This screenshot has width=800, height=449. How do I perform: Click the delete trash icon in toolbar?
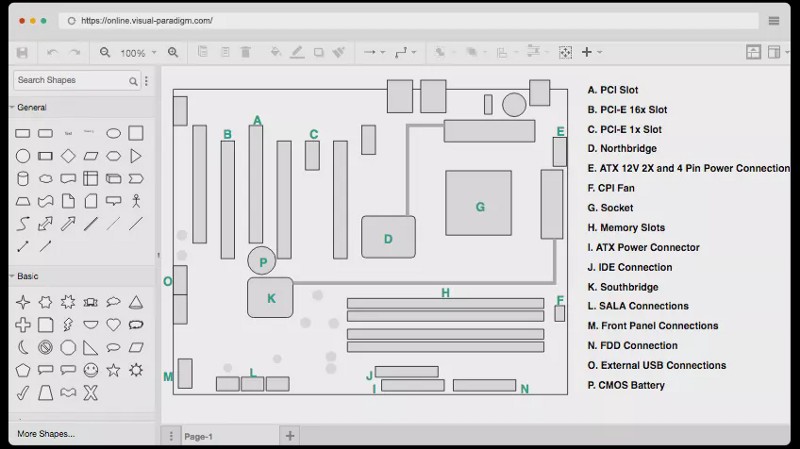[246, 52]
